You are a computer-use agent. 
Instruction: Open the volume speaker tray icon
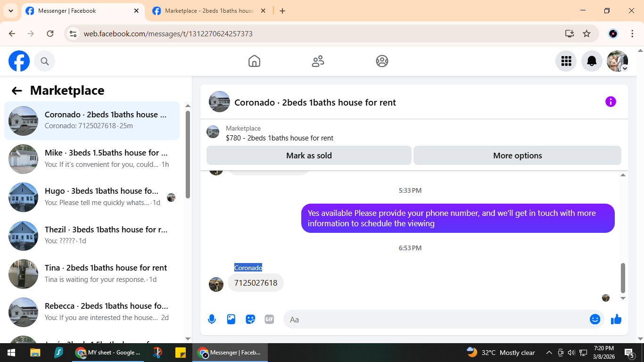[571, 353]
